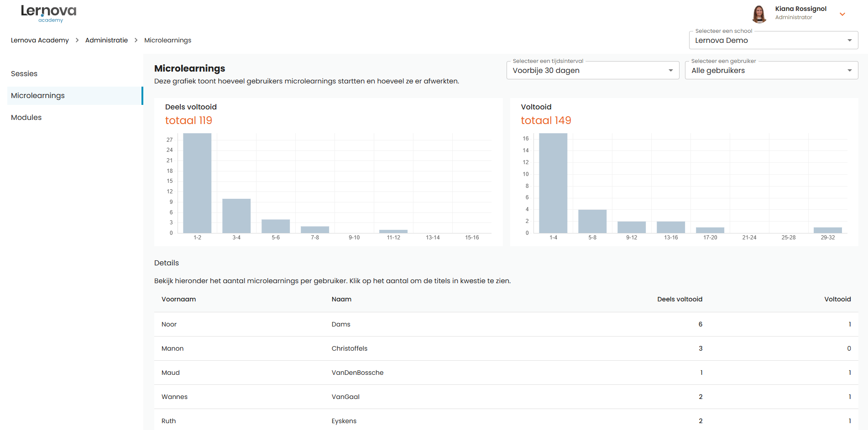Image resolution: width=868 pixels, height=430 pixels.
Task: Switch to the Modules section
Action: [26, 117]
